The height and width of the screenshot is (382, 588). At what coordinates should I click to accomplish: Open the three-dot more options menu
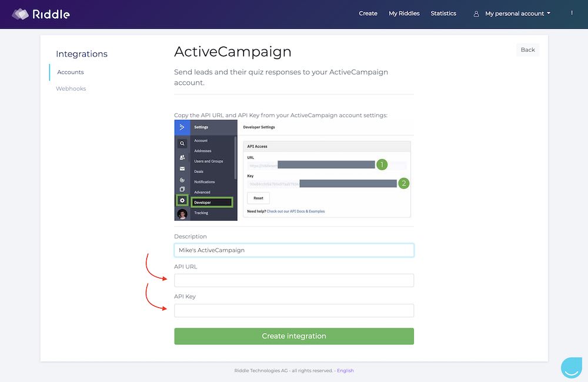click(x=572, y=13)
